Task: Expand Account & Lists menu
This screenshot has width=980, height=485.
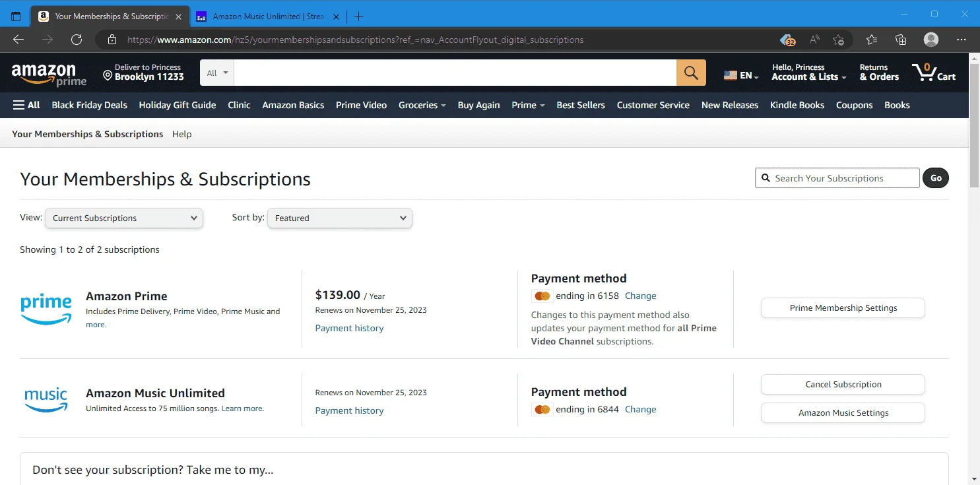Action: click(808, 72)
